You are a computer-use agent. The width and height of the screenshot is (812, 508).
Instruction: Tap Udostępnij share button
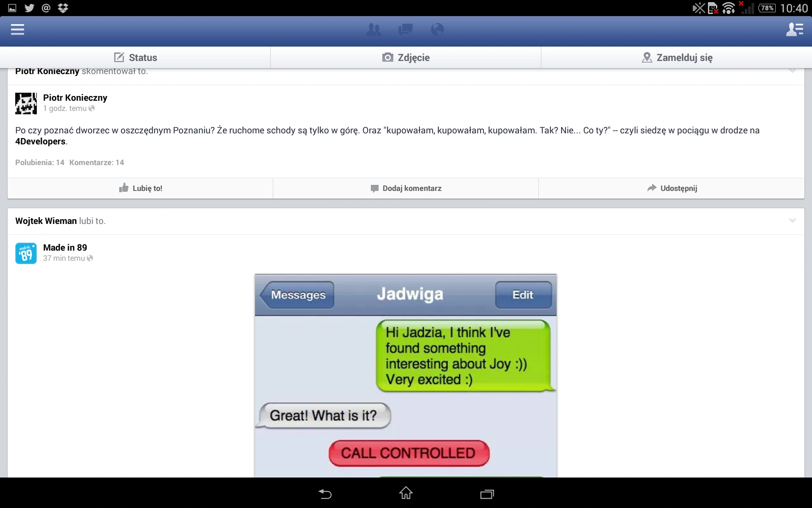pyautogui.click(x=672, y=188)
